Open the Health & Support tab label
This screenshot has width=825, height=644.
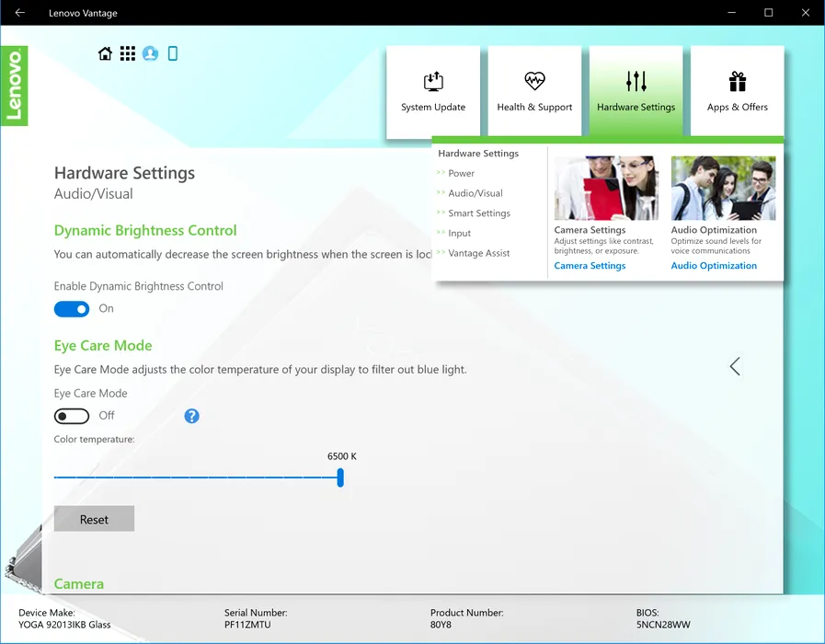coord(534,107)
